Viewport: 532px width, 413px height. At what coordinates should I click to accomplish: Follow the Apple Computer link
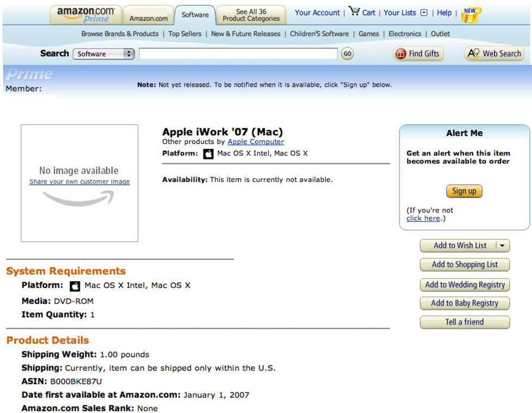coord(255,142)
